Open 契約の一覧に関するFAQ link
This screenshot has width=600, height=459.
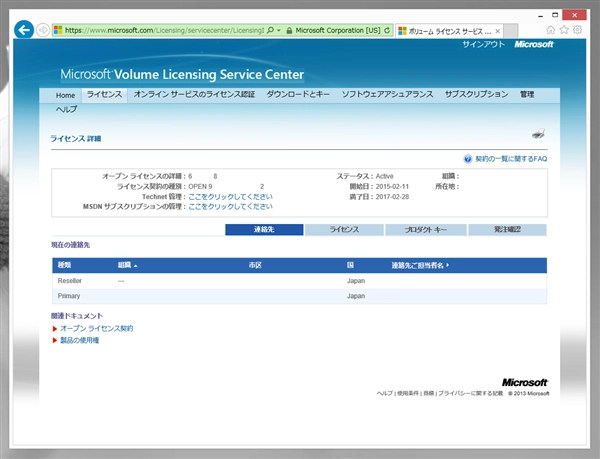pyautogui.click(x=511, y=159)
